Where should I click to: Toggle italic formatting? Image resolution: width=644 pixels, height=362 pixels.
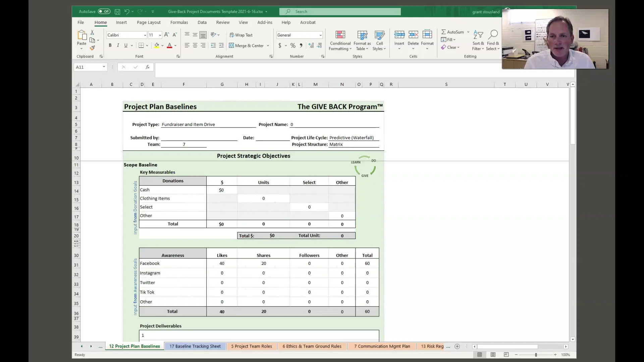pyautogui.click(x=118, y=45)
